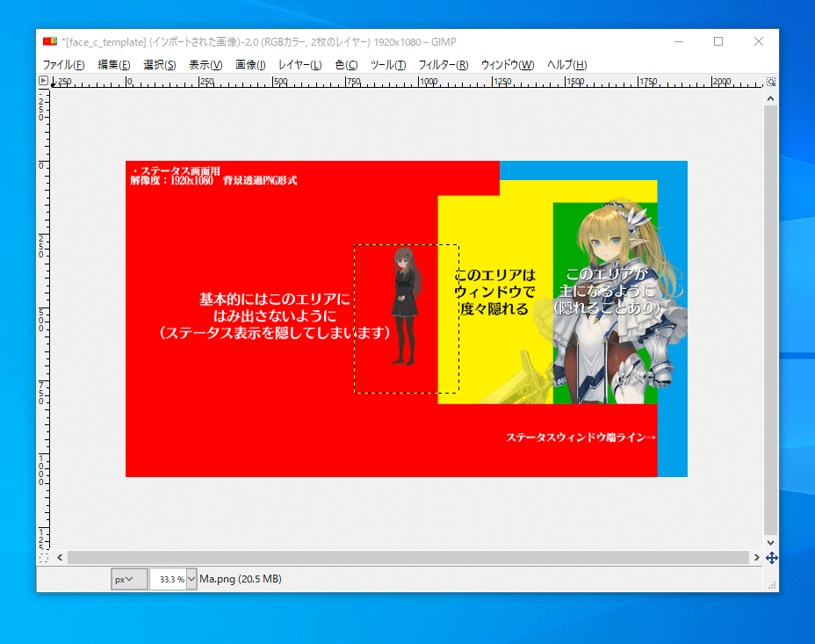Screen dimensions: 815x644
Task: Open the 表示(V) menu
Action: (206, 65)
